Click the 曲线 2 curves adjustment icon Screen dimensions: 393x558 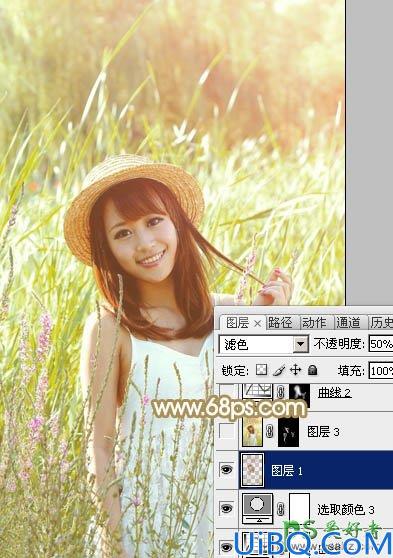pos(257,391)
